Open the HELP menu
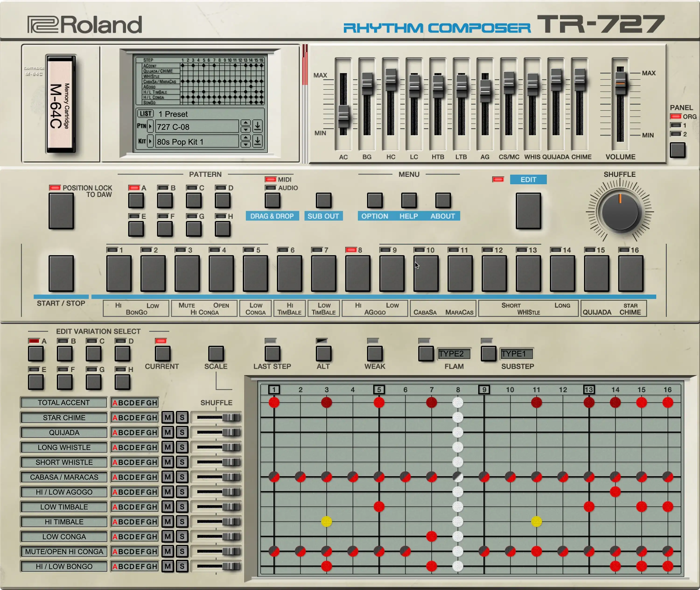700x590 pixels. coord(409,201)
